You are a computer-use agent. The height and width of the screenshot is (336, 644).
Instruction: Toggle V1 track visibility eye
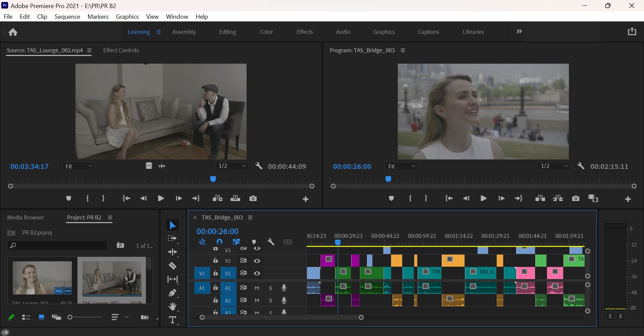click(x=257, y=273)
